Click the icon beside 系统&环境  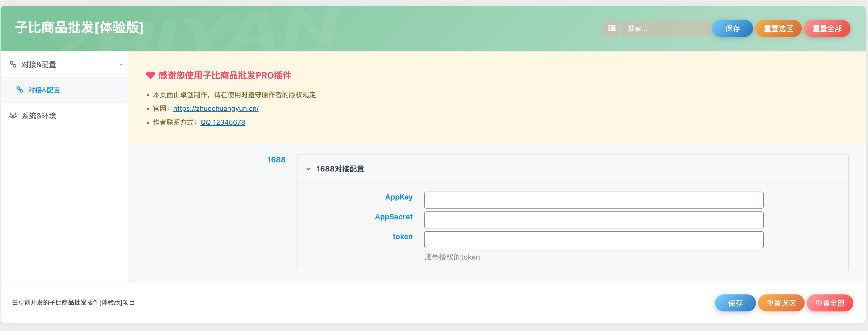tap(13, 116)
